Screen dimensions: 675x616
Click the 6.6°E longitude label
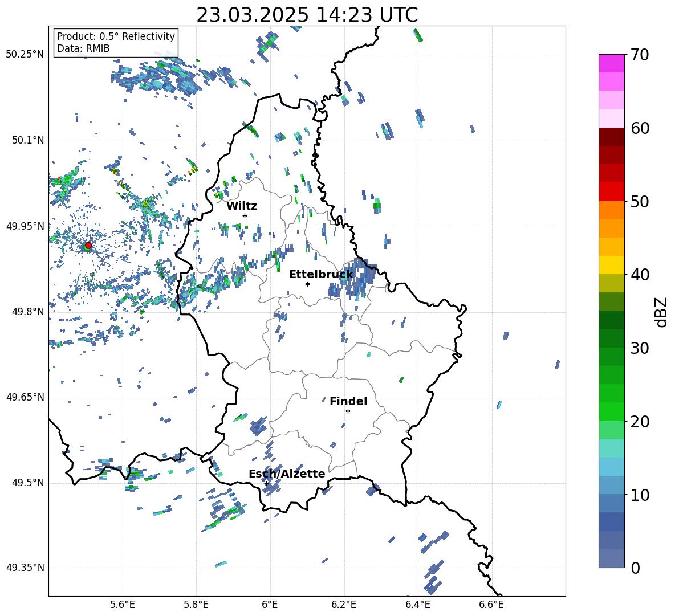click(x=491, y=605)
